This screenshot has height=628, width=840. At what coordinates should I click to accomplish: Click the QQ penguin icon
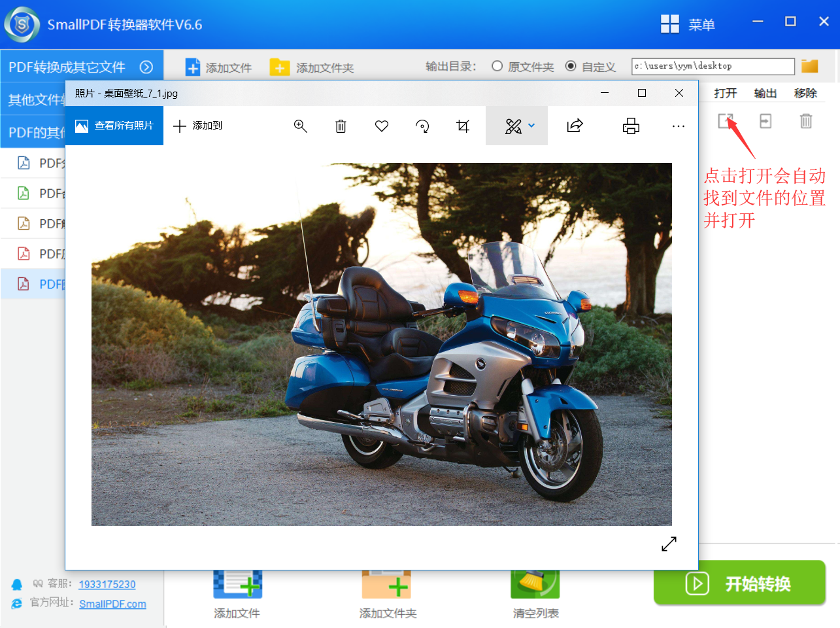[x=17, y=584]
